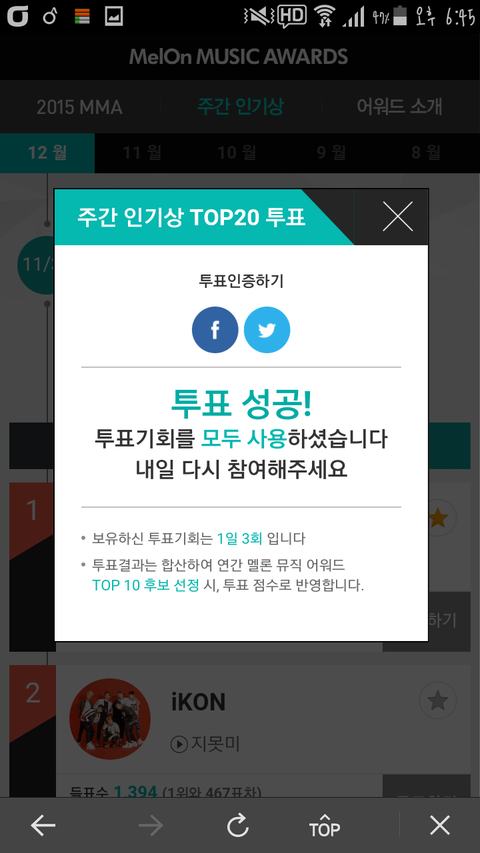Select the 9 월 month tab
This screenshot has width=480, height=853.
tap(331, 153)
